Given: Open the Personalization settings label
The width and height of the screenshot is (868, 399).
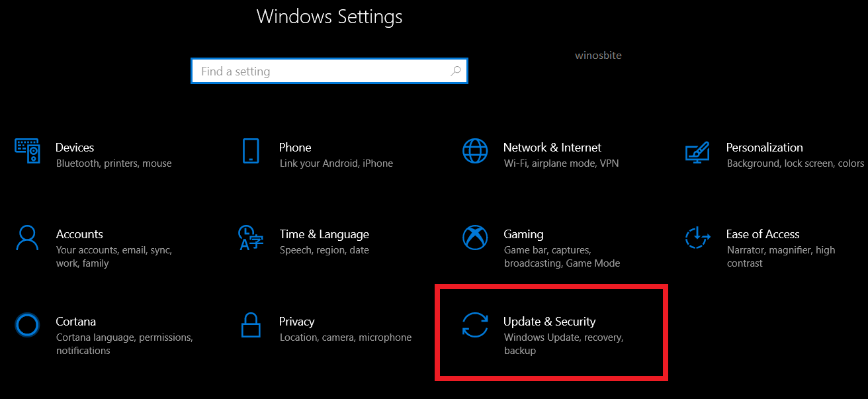Looking at the screenshot, I should click(764, 148).
